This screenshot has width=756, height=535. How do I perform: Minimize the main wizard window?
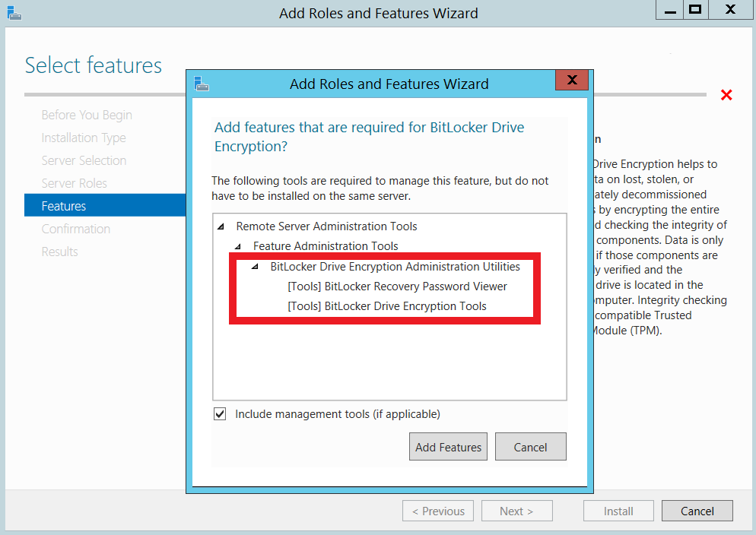click(670, 10)
